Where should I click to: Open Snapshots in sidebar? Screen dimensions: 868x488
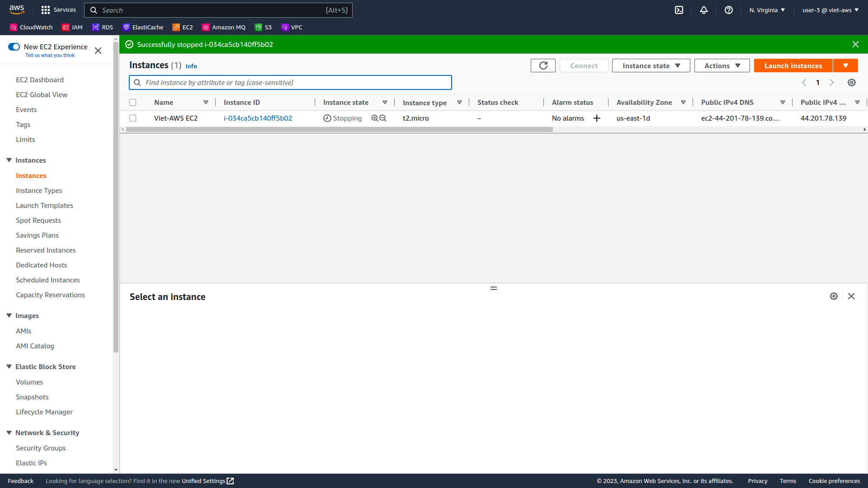pos(32,397)
